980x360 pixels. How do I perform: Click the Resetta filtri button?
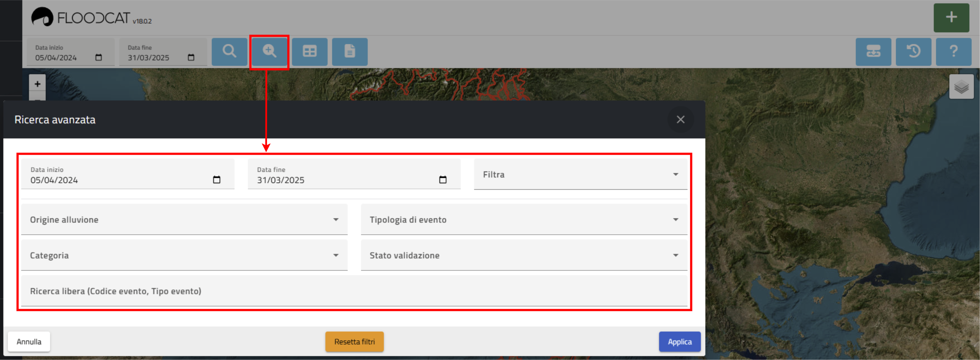click(x=354, y=342)
